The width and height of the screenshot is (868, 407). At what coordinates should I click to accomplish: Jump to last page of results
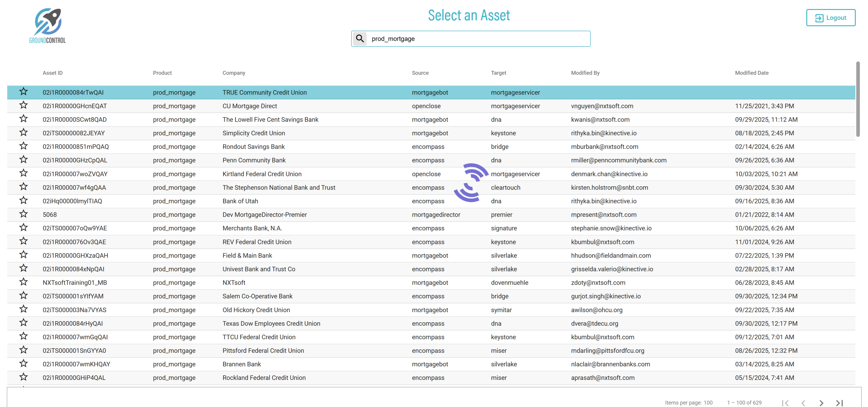click(839, 402)
